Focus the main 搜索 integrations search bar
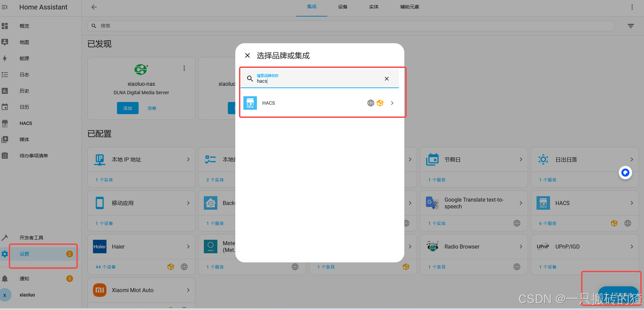Image resolution: width=644 pixels, height=310 pixels. 351,26
